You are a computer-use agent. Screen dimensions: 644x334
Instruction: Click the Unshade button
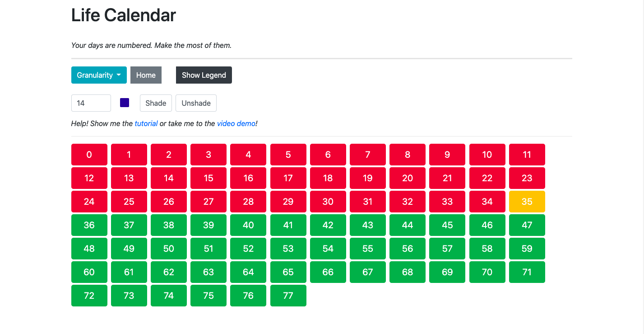click(196, 103)
